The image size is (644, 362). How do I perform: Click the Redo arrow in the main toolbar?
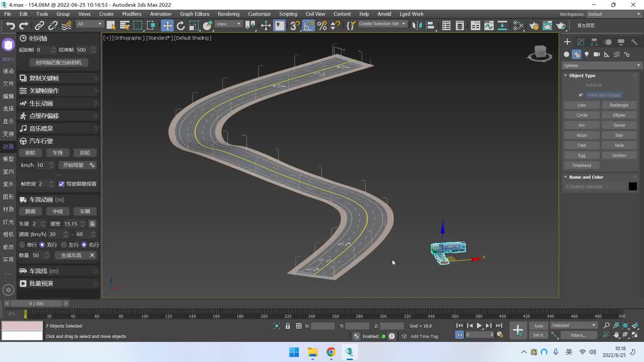24,26
